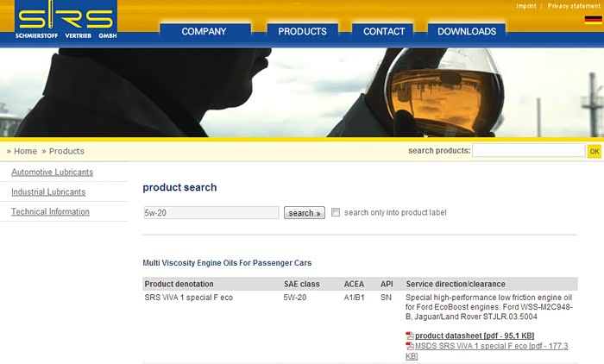Click the PDF icon beside MSDS link

pos(410,346)
